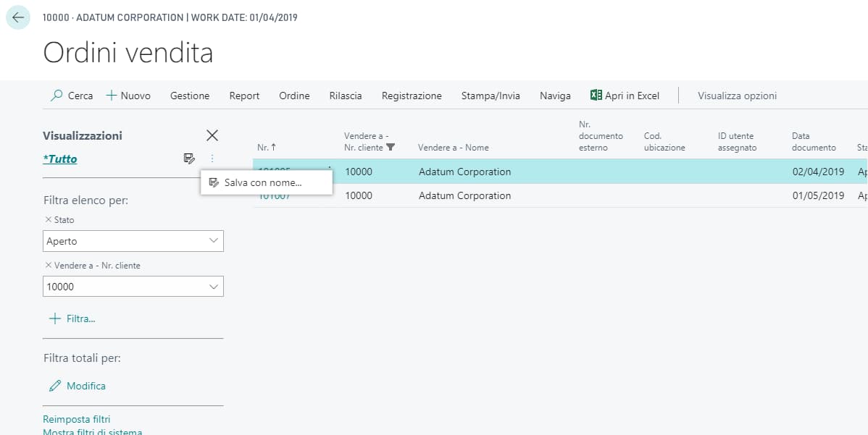
Task: Choose Salva con nome from popup
Action: [x=266, y=182]
